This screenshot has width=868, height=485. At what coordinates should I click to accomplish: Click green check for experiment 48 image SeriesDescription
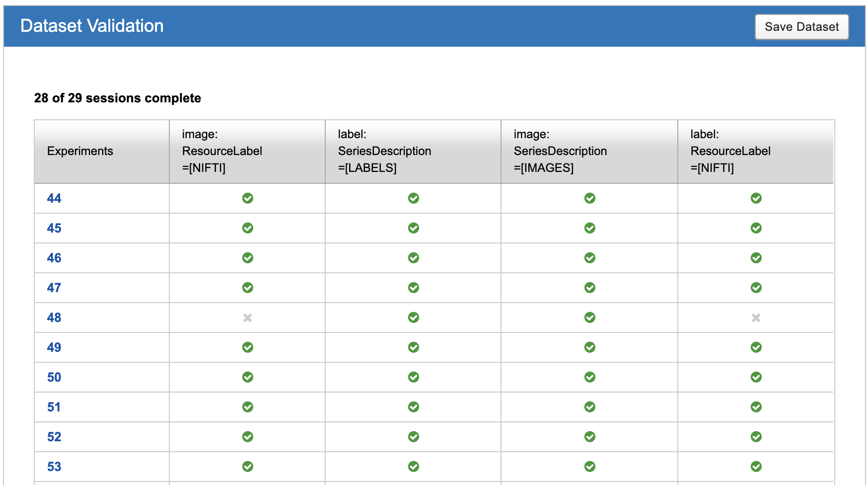click(x=589, y=318)
